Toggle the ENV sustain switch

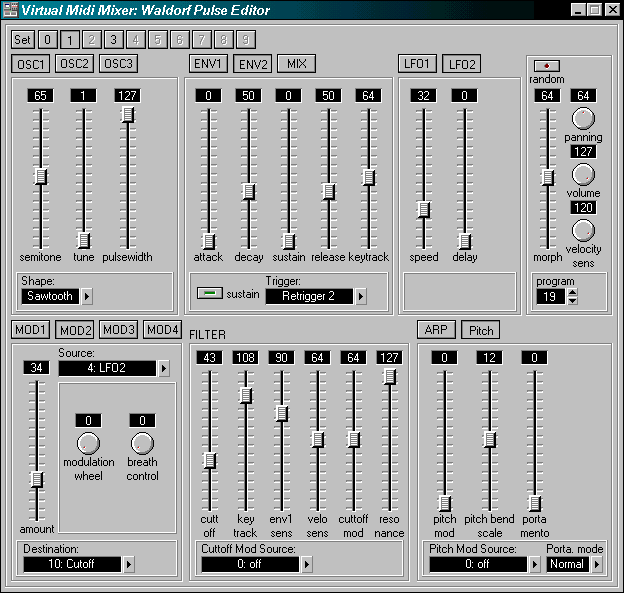point(210,293)
